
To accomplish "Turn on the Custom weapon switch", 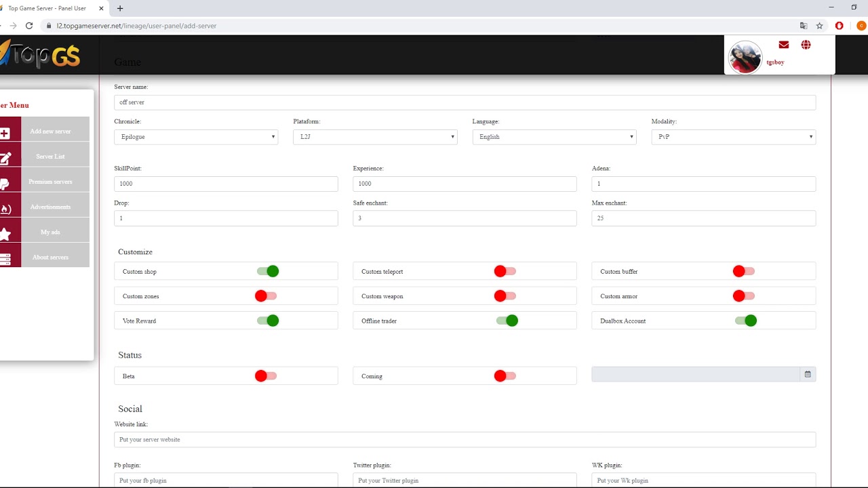I will coord(505,296).
